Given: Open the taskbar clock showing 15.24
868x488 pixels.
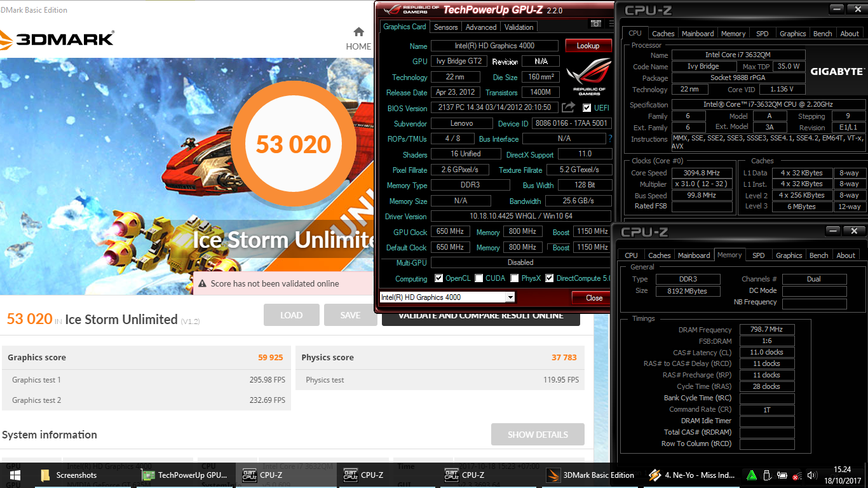Looking at the screenshot, I should click(842, 475).
